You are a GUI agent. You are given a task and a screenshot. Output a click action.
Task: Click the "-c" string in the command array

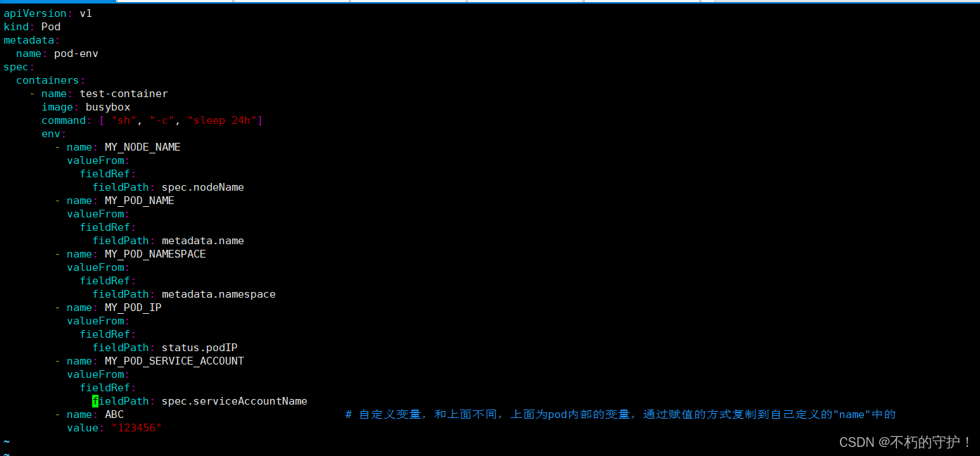tap(162, 120)
